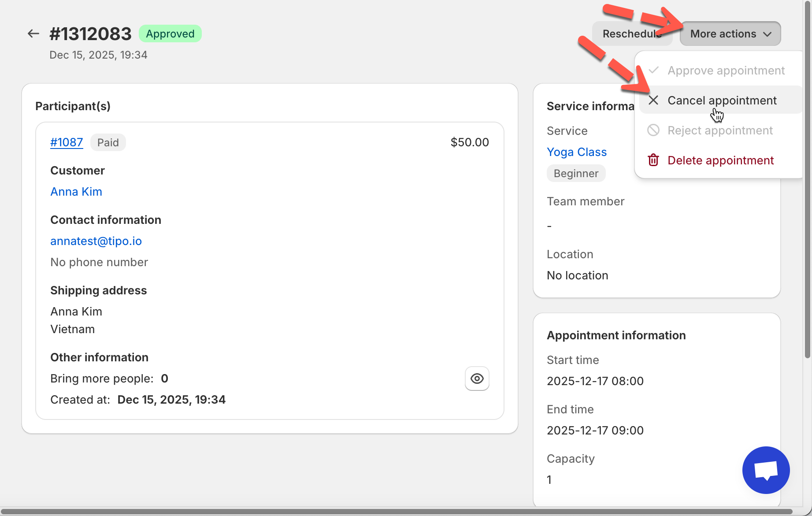Select Approve appointment menu entry

[x=726, y=71]
